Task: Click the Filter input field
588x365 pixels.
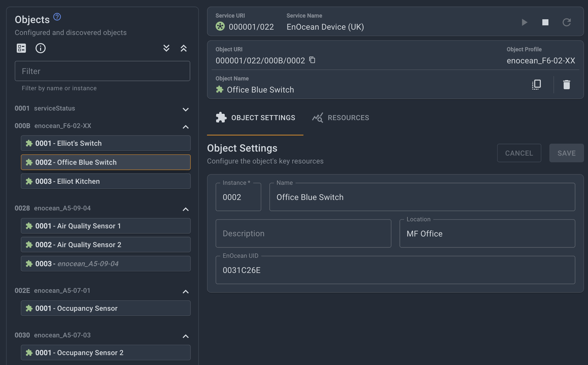Action: [102, 71]
